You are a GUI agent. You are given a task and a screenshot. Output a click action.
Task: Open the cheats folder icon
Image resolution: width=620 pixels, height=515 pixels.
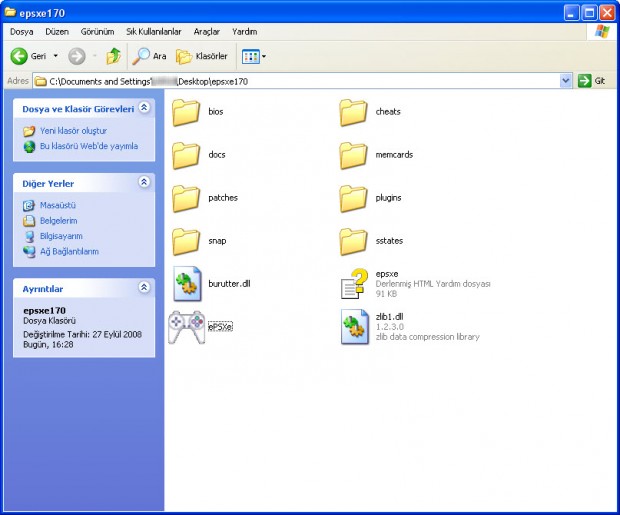[x=353, y=112]
